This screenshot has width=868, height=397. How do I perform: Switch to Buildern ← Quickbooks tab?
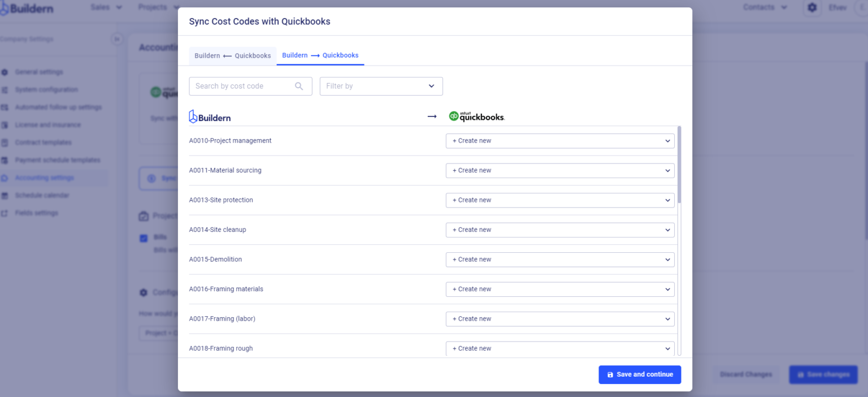point(232,56)
